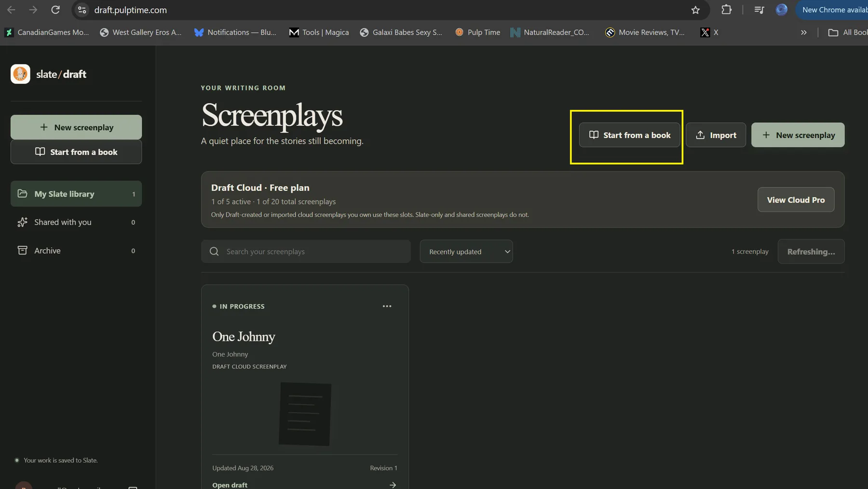Click the sidebar Start from a book button

(76, 152)
